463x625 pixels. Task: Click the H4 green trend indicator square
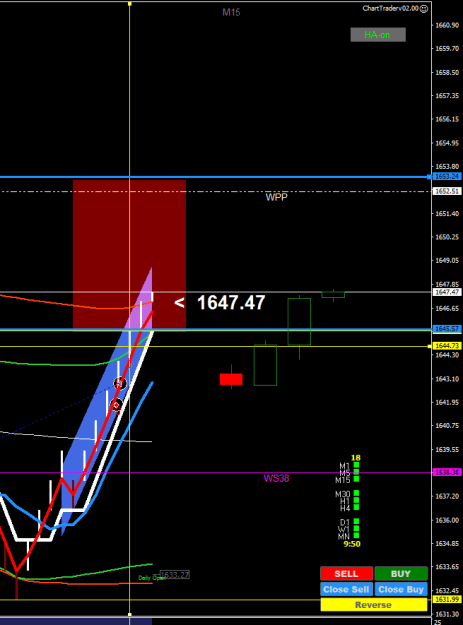click(x=356, y=507)
